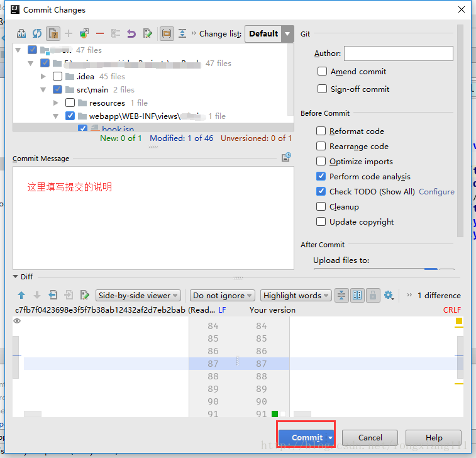Enable Reformat code checkbox

[x=321, y=131]
